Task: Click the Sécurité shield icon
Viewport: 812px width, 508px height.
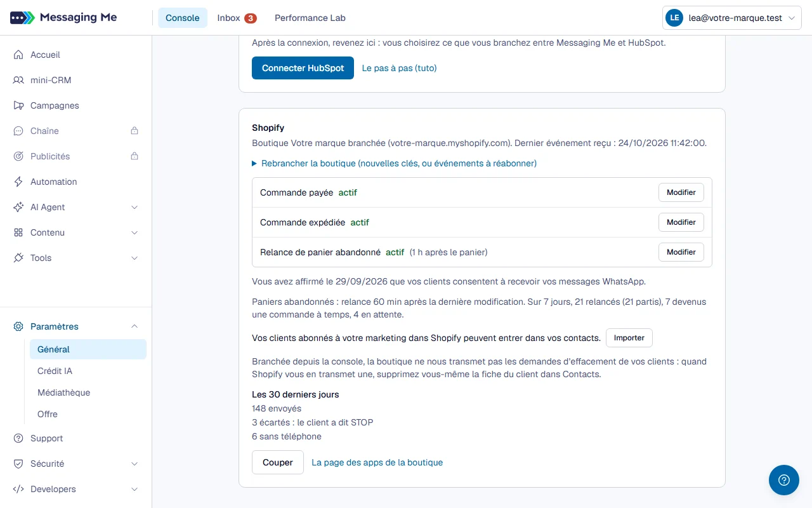Action: (18, 464)
